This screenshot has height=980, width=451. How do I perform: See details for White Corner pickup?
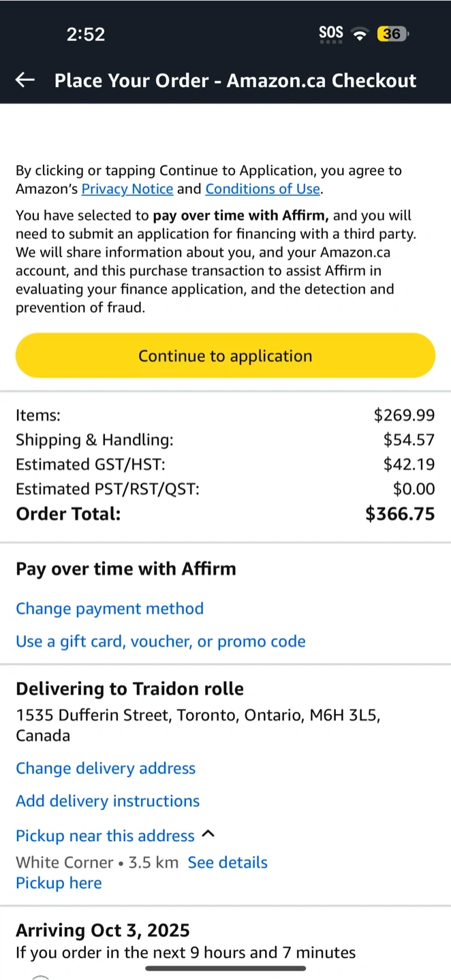click(x=228, y=862)
